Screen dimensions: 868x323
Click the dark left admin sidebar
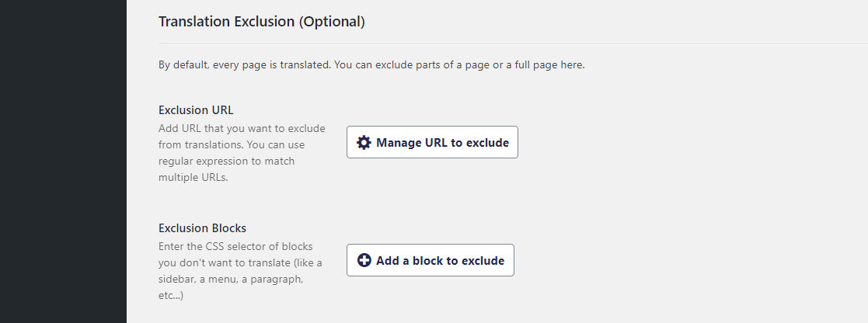(x=63, y=161)
